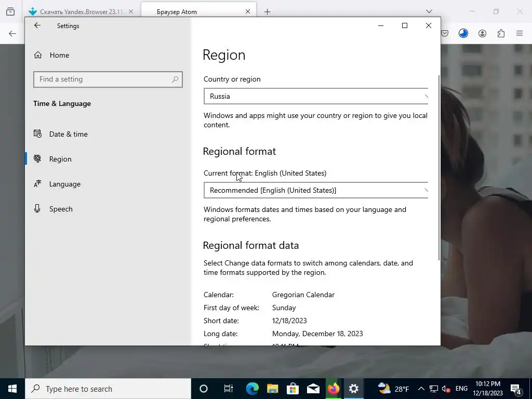Open Firefox hamburger application menu

pos(520,33)
